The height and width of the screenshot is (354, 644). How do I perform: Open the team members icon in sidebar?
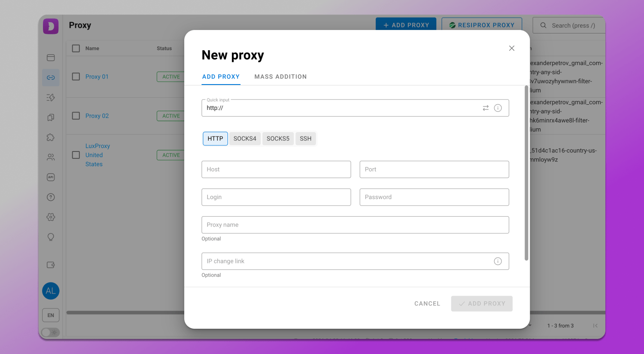pos(51,157)
